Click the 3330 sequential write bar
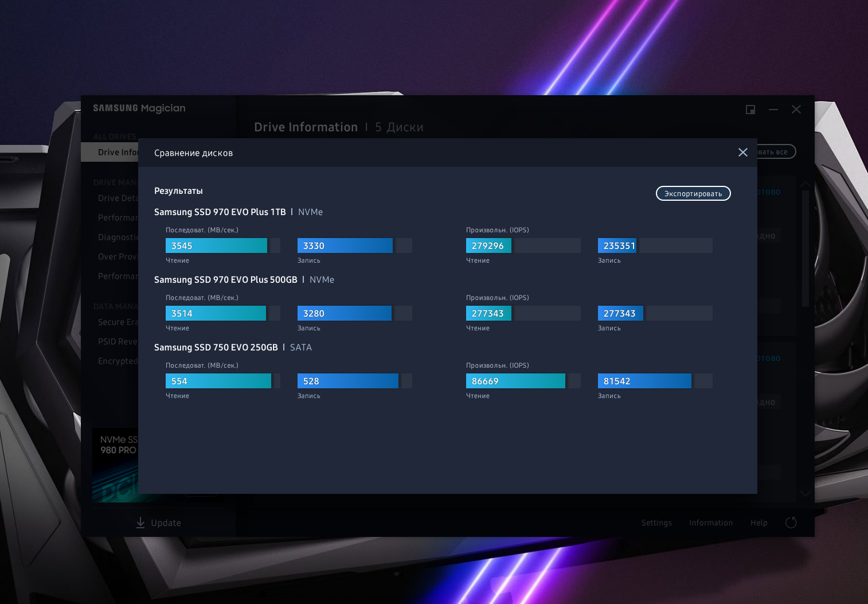This screenshot has height=604, width=868. pyautogui.click(x=345, y=246)
